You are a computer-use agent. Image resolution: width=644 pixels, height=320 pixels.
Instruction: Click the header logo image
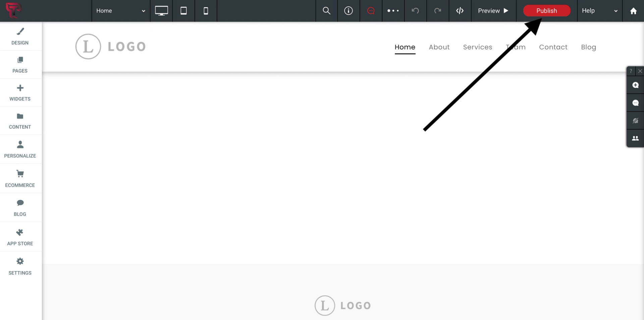111,47
